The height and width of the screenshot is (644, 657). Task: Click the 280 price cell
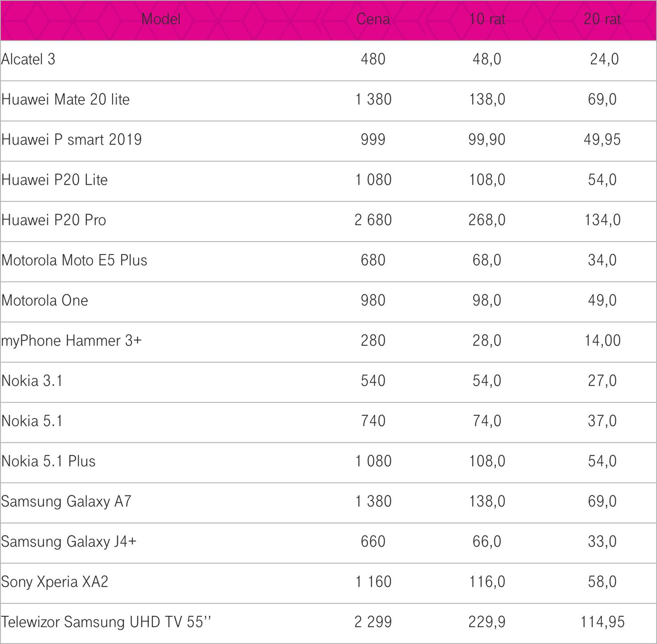(x=373, y=341)
